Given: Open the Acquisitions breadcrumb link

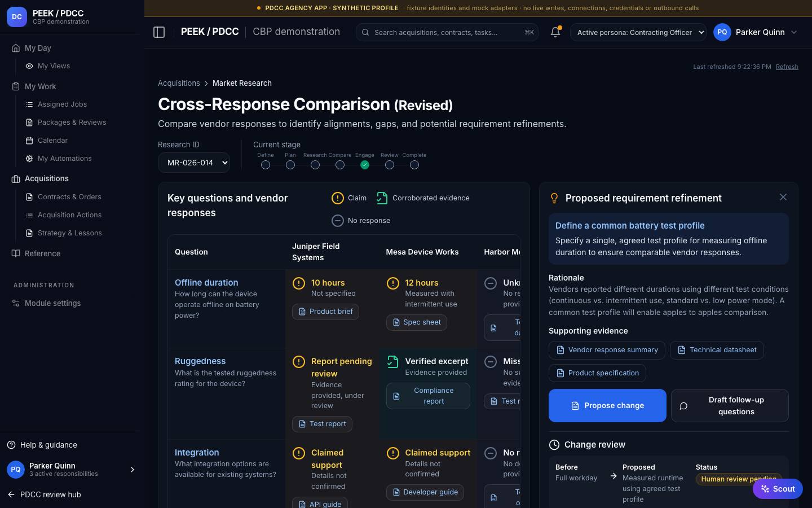Looking at the screenshot, I should 179,83.
